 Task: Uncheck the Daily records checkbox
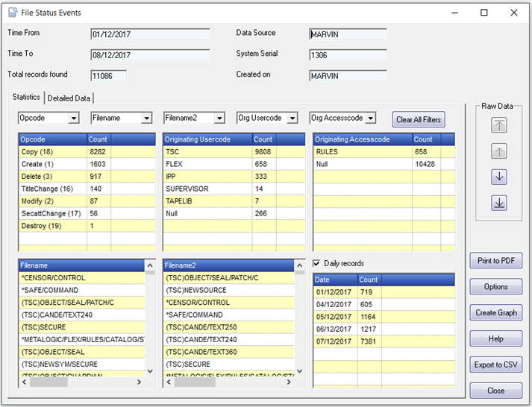click(x=316, y=263)
